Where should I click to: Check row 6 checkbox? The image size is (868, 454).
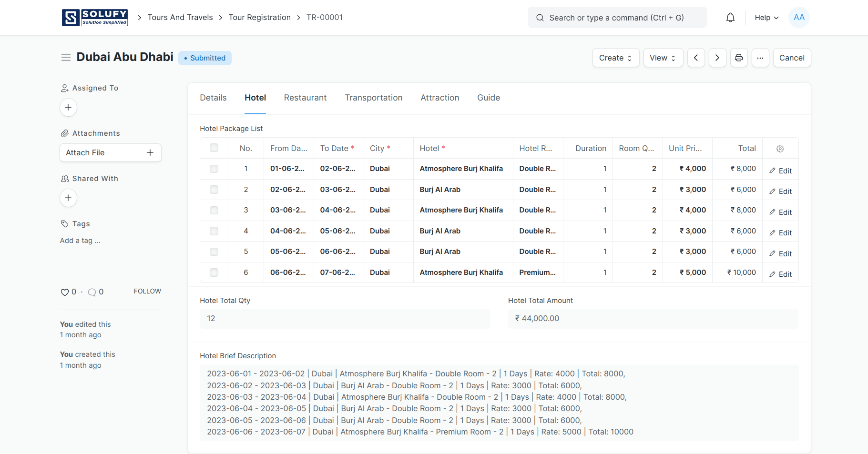(x=214, y=272)
